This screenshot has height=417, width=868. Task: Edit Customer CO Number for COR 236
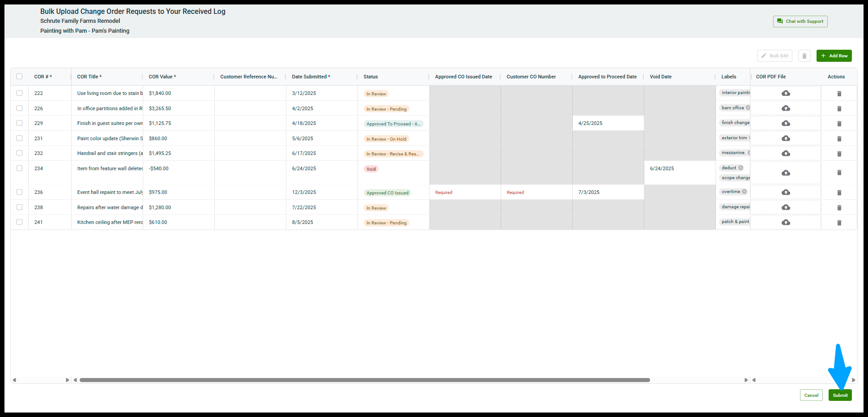pos(536,193)
